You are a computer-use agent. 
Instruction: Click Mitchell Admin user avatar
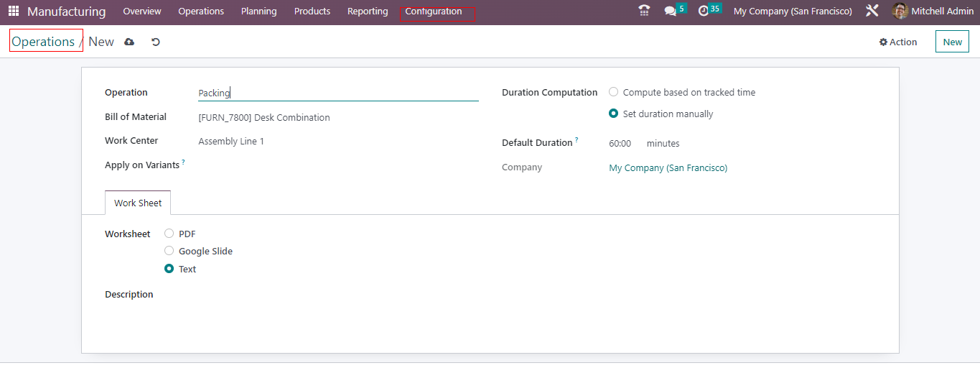pyautogui.click(x=900, y=11)
